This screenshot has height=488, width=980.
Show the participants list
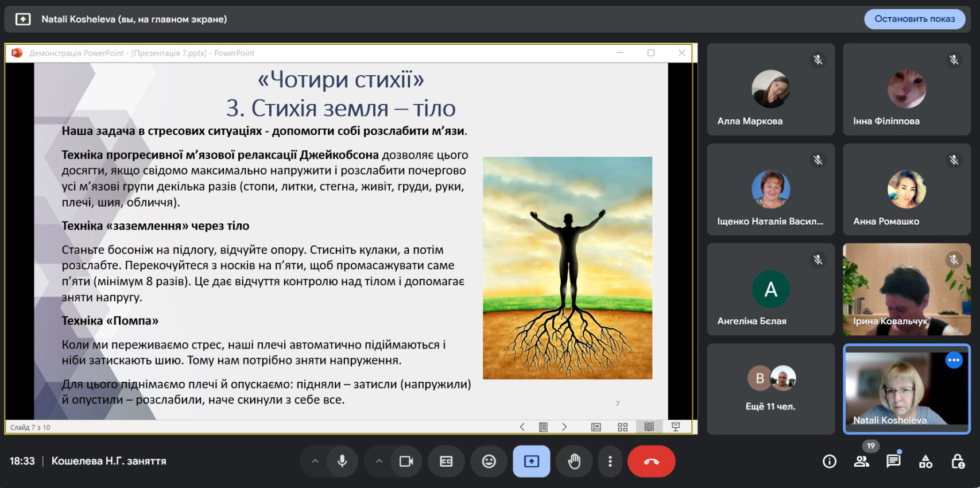pos(861,462)
